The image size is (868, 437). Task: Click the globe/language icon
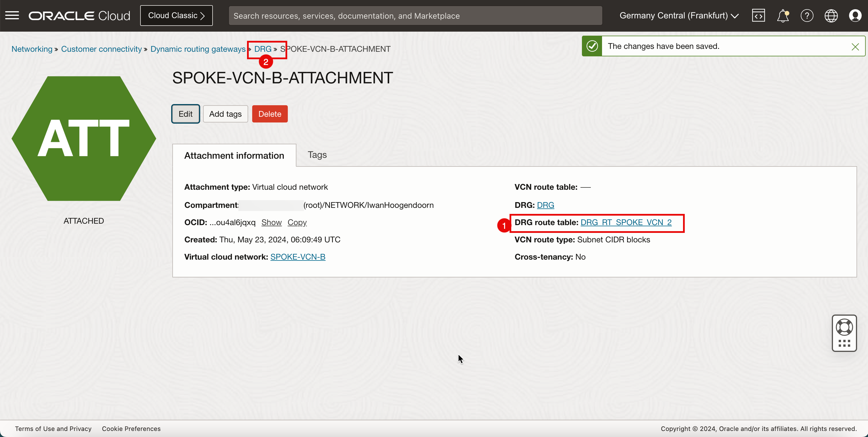click(x=831, y=16)
